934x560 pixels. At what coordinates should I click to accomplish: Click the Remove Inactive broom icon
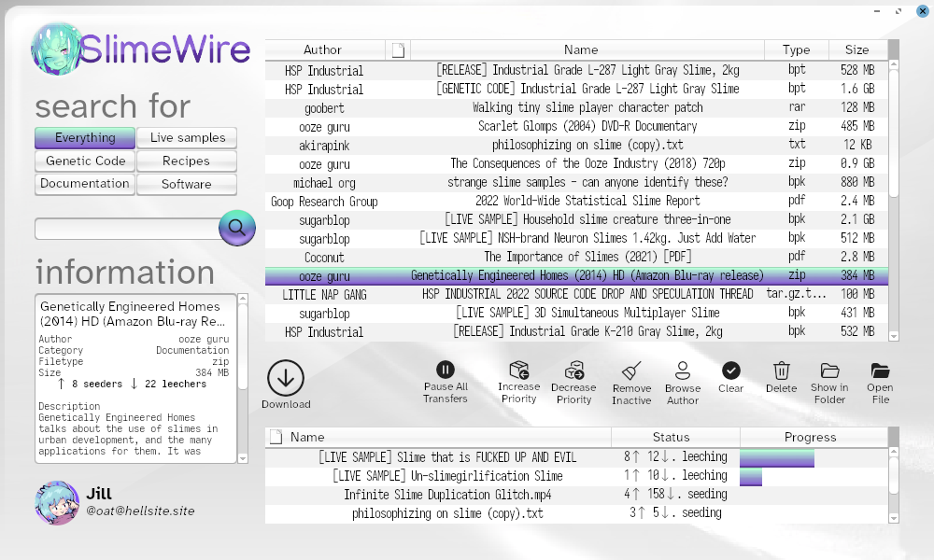coord(631,371)
